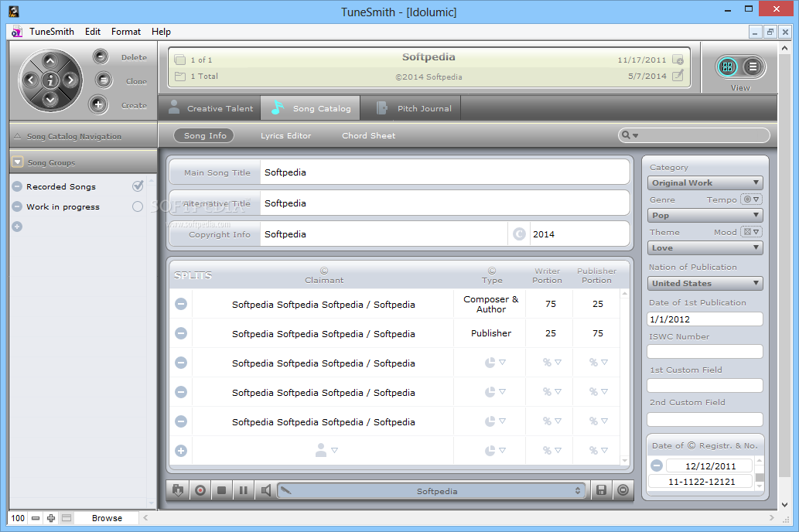
Task: Remove the Composer & Author split row
Action: pyautogui.click(x=181, y=304)
